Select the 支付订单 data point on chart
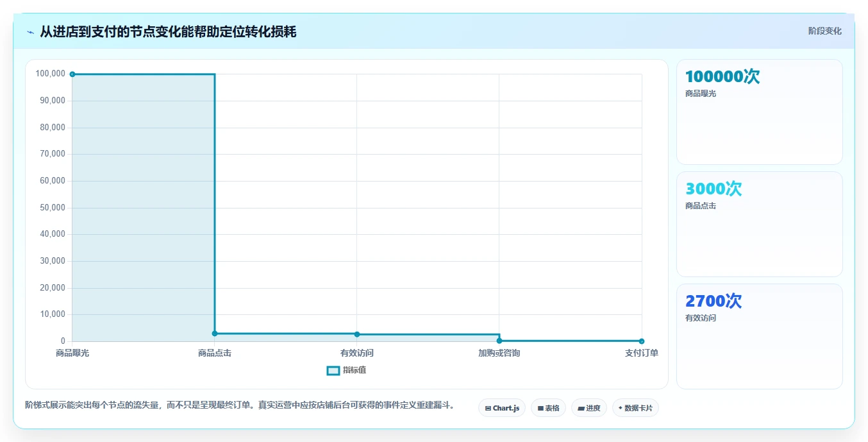 [x=642, y=341]
